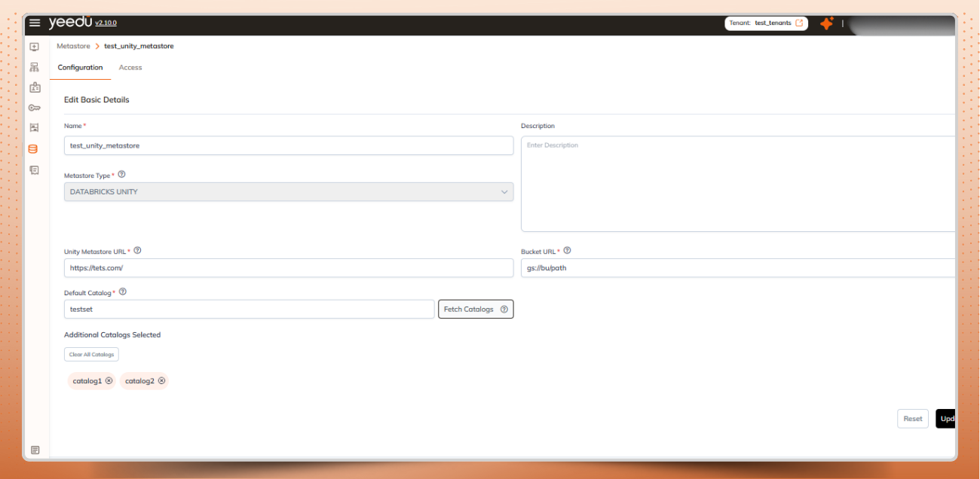Click the orange sparkle icon in top bar
This screenshot has width=980, height=479.
coord(826,23)
